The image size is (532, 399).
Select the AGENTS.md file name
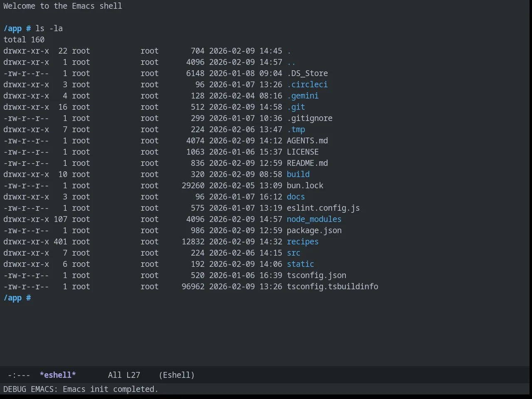tap(307, 140)
